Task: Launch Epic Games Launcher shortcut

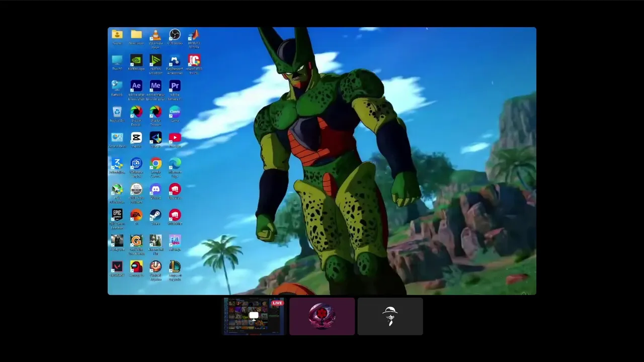Action: 117,219
